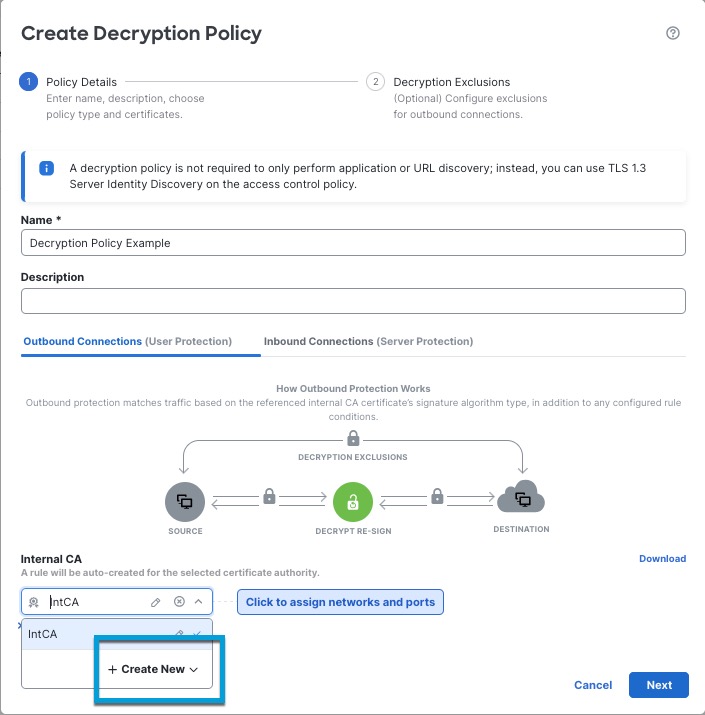Switch to Inbound Connections tab
Image resolution: width=705 pixels, height=715 pixels.
[368, 341]
